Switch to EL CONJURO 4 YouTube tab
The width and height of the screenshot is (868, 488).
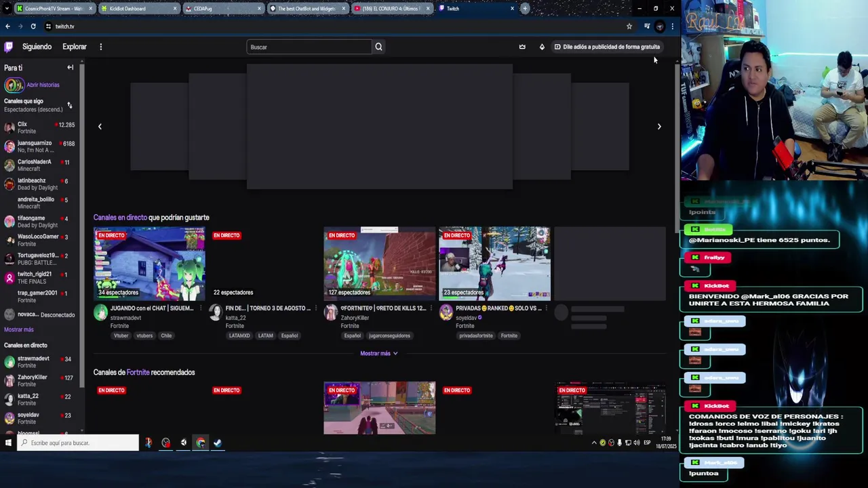click(x=391, y=9)
